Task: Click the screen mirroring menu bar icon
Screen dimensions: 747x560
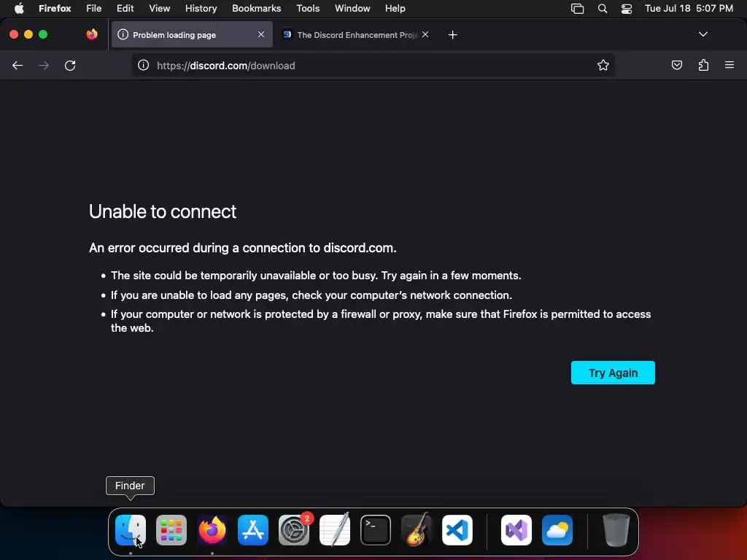Action: tap(578, 9)
